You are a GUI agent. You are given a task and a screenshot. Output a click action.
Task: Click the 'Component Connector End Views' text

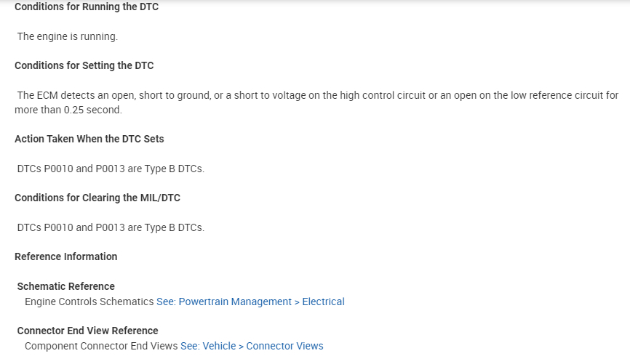tap(100, 346)
